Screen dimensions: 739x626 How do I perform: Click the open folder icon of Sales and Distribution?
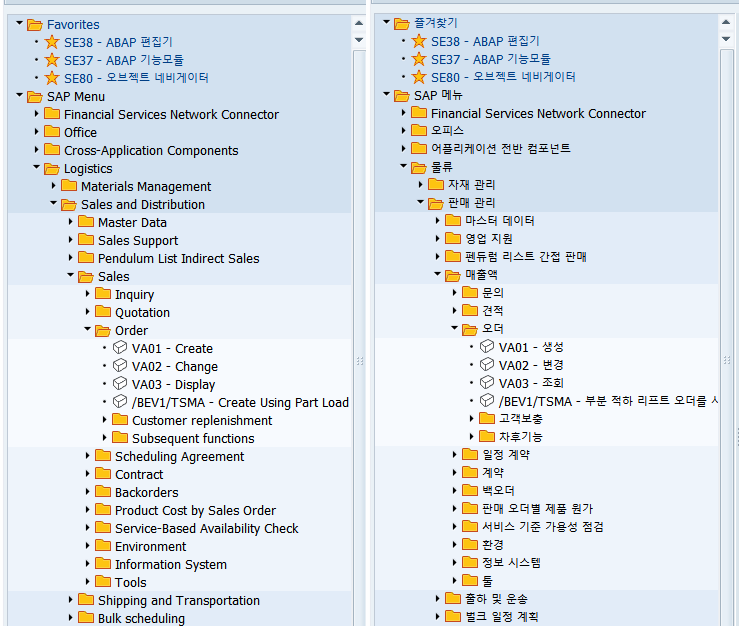tap(69, 205)
